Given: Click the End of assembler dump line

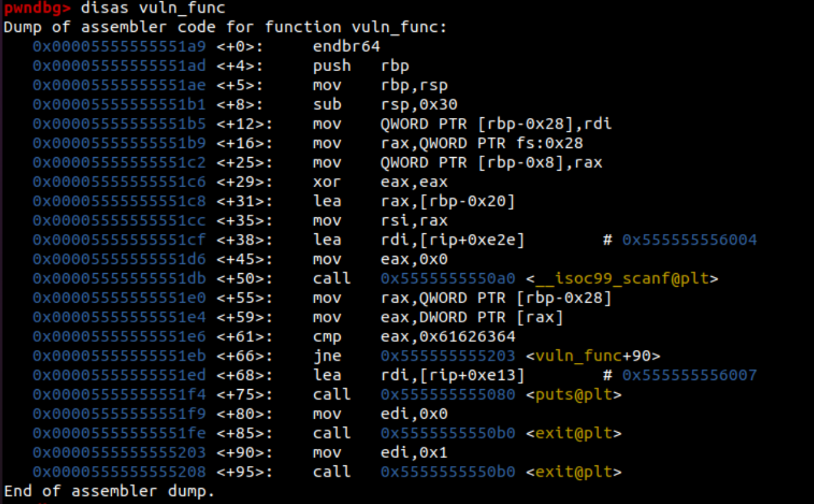Looking at the screenshot, I should 109,491.
